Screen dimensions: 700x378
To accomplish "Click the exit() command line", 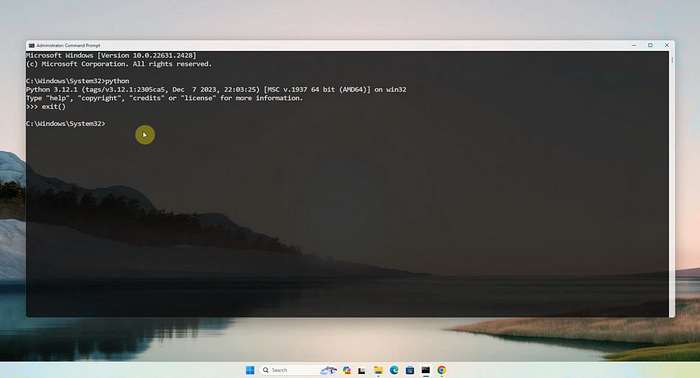I will 46,107.
